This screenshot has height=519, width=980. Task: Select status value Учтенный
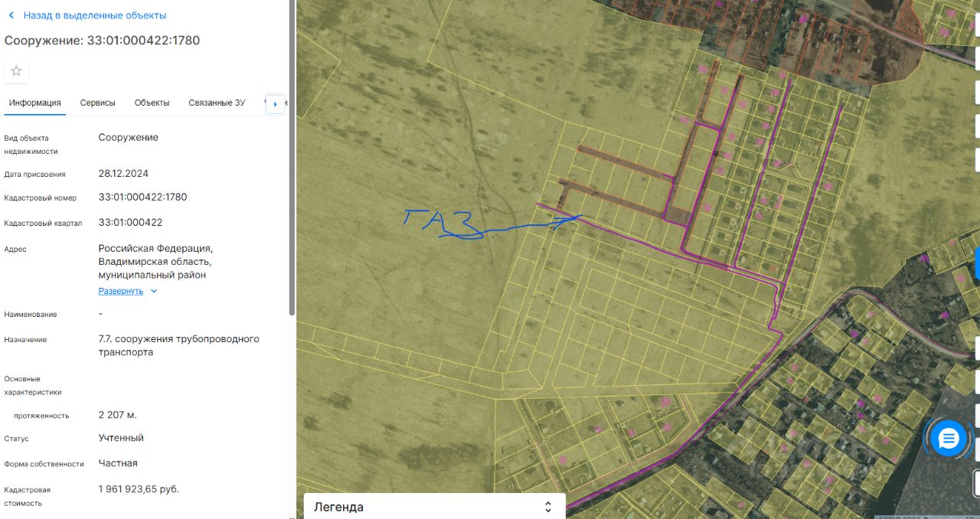click(121, 438)
